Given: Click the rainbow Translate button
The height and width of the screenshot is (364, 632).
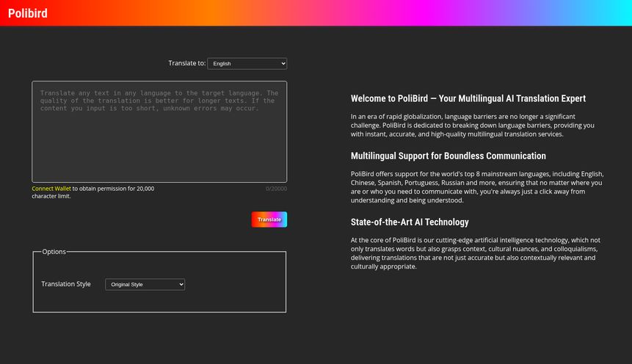Looking at the screenshot, I should 269,219.
